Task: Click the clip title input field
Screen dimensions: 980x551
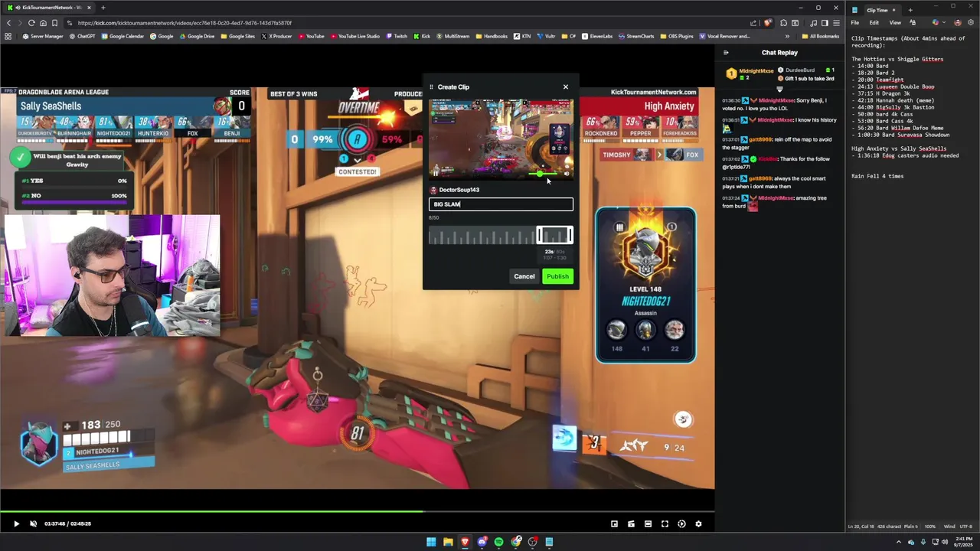Action: 501,204
